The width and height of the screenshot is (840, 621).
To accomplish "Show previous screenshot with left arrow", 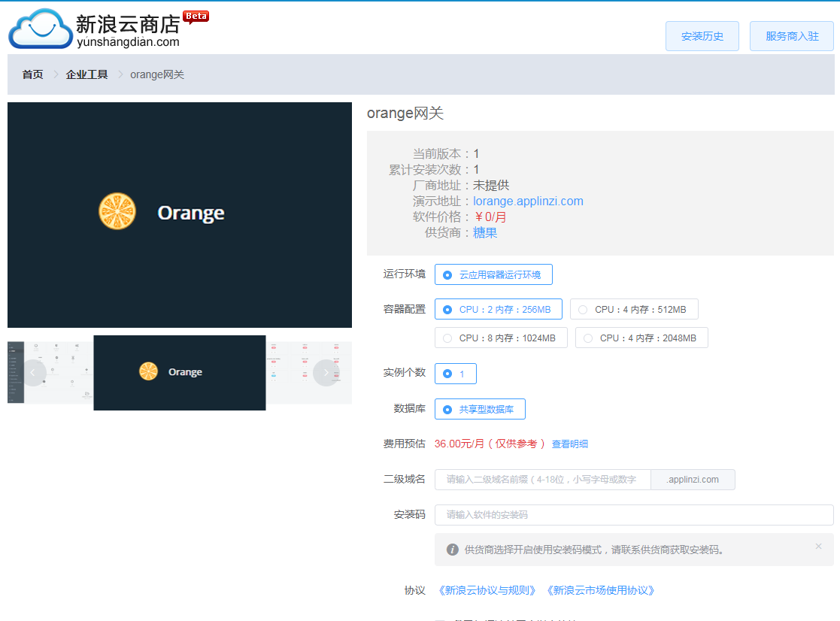I will tap(32, 373).
